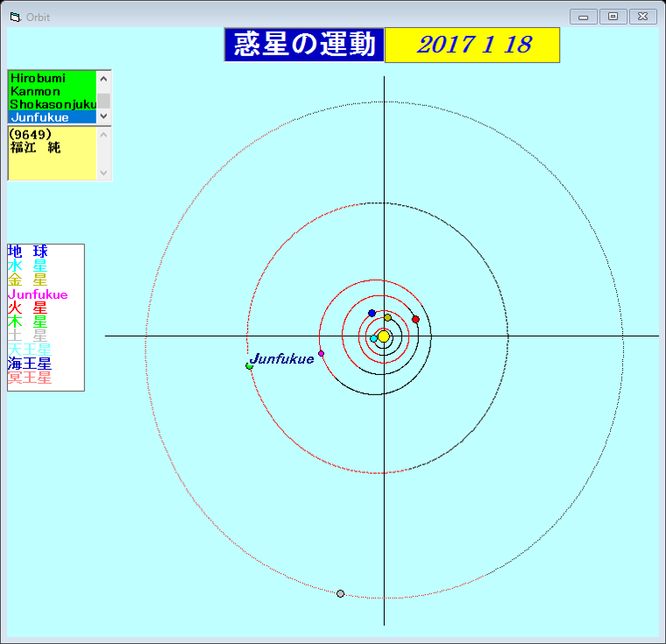This screenshot has width=666, height=644.
Task: Click 地球 in the color legend
Action: [x=27, y=251]
